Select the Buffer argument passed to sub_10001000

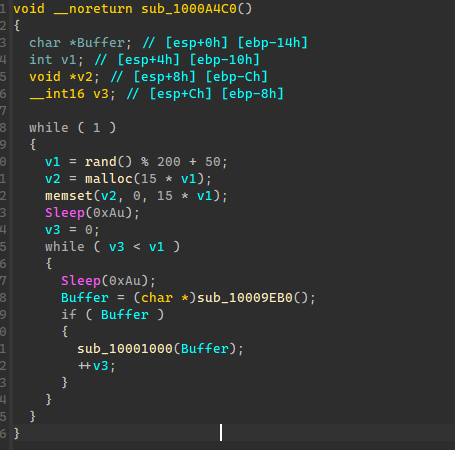point(205,349)
